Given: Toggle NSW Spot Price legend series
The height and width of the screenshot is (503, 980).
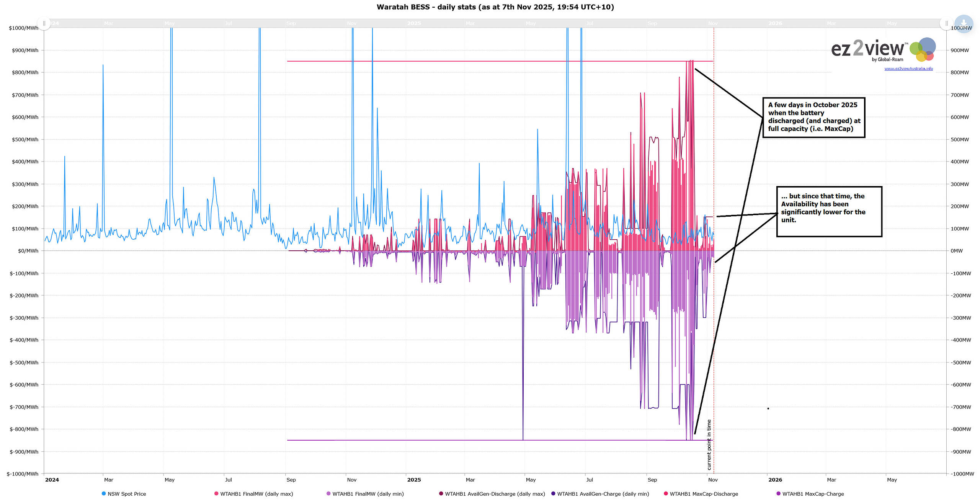Looking at the screenshot, I should point(126,494).
